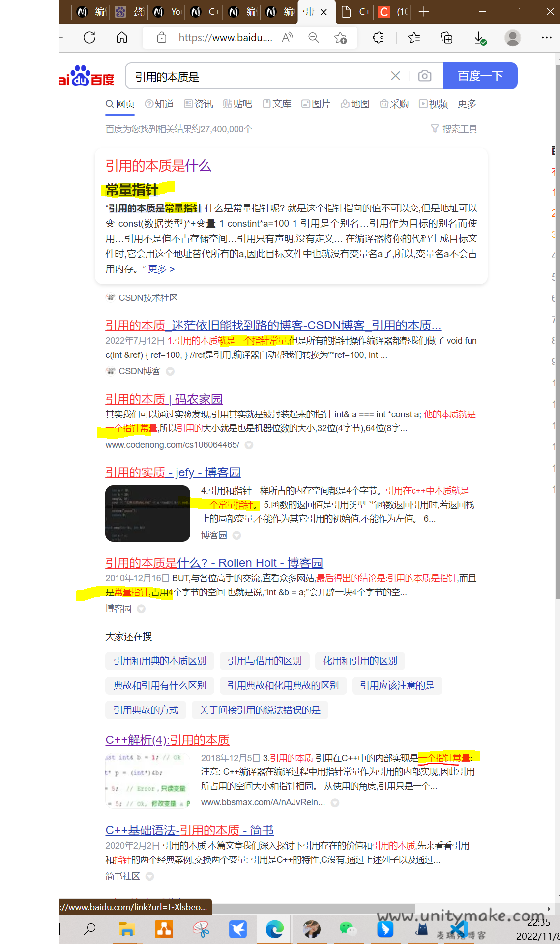Click the 引用的实质 result thumbnail image

[x=147, y=513]
